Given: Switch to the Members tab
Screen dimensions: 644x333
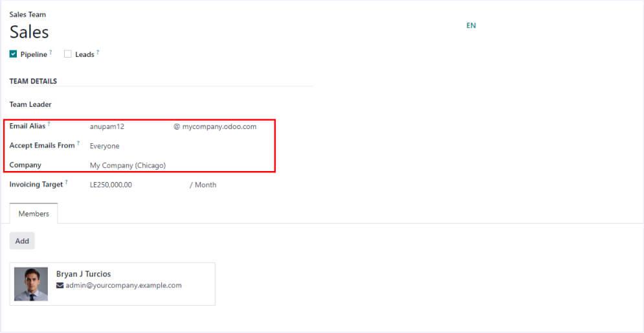Looking at the screenshot, I should 34,214.
